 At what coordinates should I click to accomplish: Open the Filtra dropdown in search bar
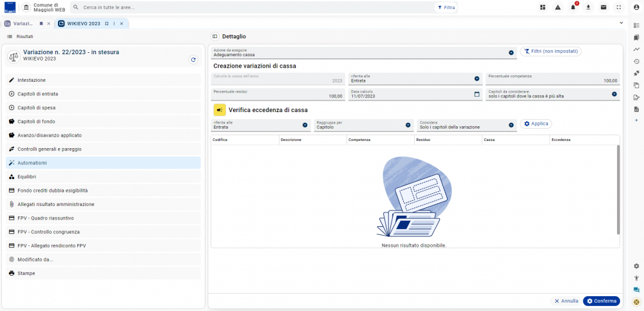click(446, 7)
